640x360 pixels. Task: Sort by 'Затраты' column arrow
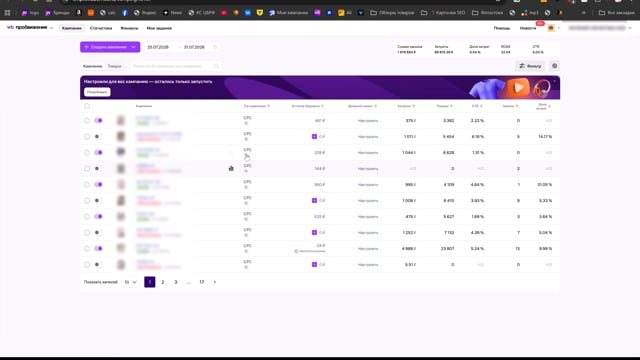point(413,106)
